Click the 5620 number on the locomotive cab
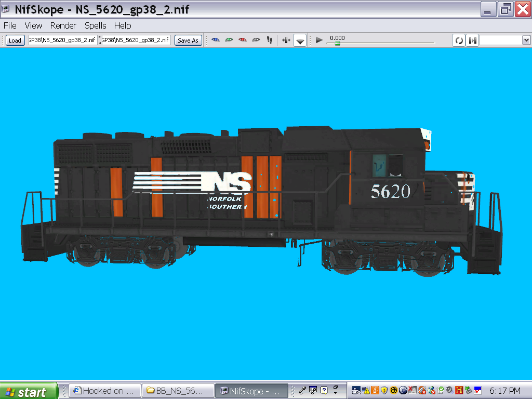Viewport: 532px width, 399px height. (391, 191)
